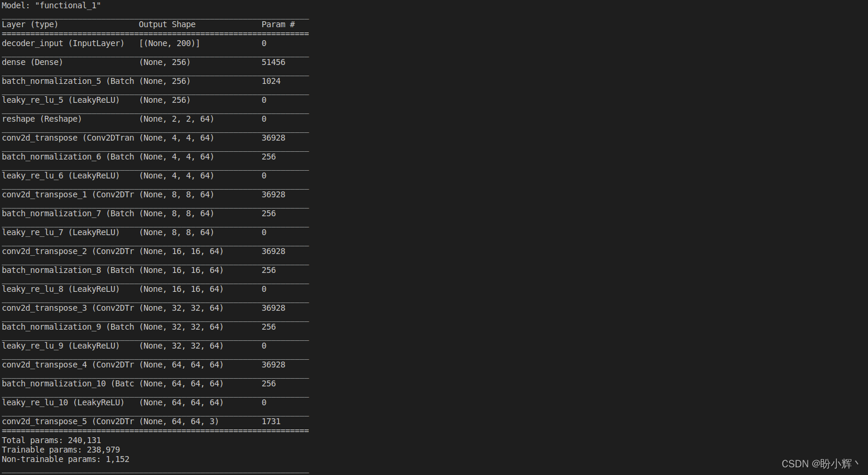Click leaky_re_lu_5 (LeakyReLU) layer name
The height and width of the screenshot is (475, 868).
coord(61,100)
